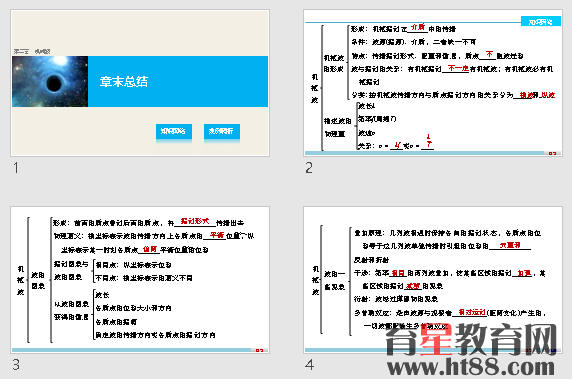
Task: Click the blue footer bar on slide 3
Action: [x=132, y=350]
